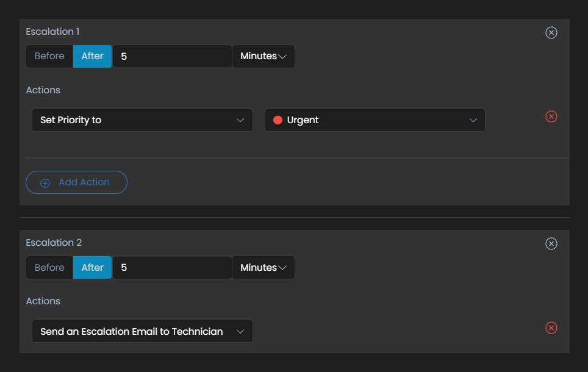
Task: Click the chevron arrow of Escalation 1 Minutes
Action: tap(282, 57)
